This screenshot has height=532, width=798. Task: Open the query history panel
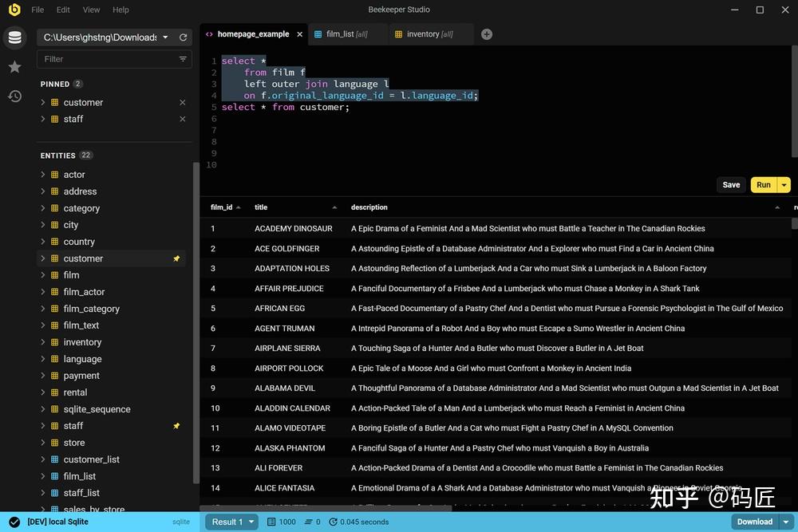(14, 96)
